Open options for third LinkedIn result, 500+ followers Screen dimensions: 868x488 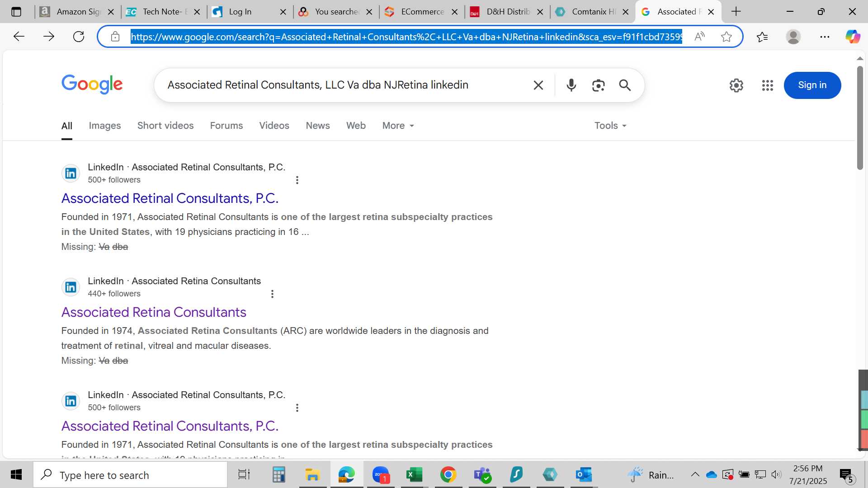click(x=297, y=408)
